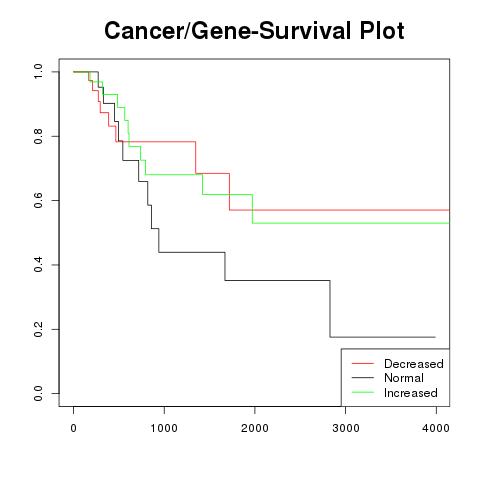The width and height of the screenshot is (480, 480).
Task: Click the 0.8 y-axis tick label
Action: coord(38,136)
